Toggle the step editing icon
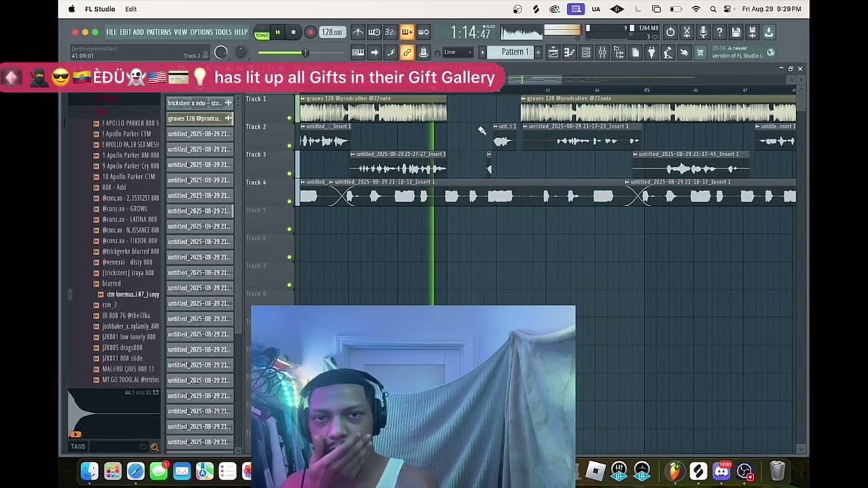 click(x=391, y=52)
